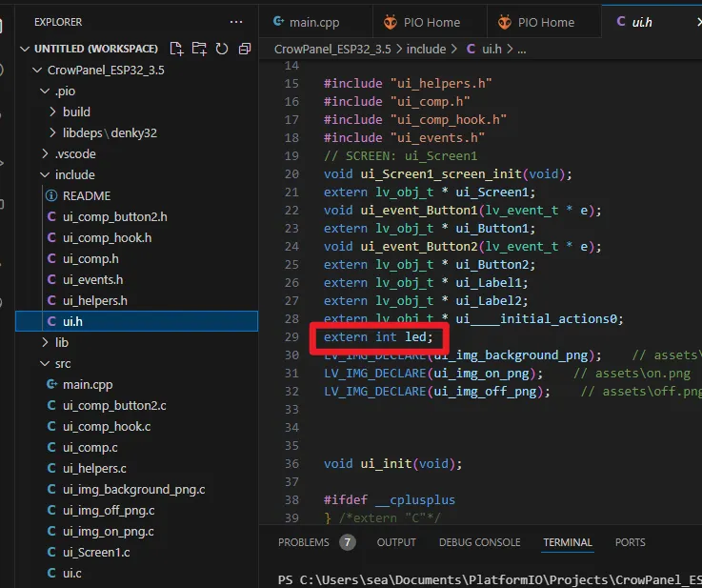The height and width of the screenshot is (588, 702).
Task: Select ui.h in Explorer tree
Action: pos(136,321)
